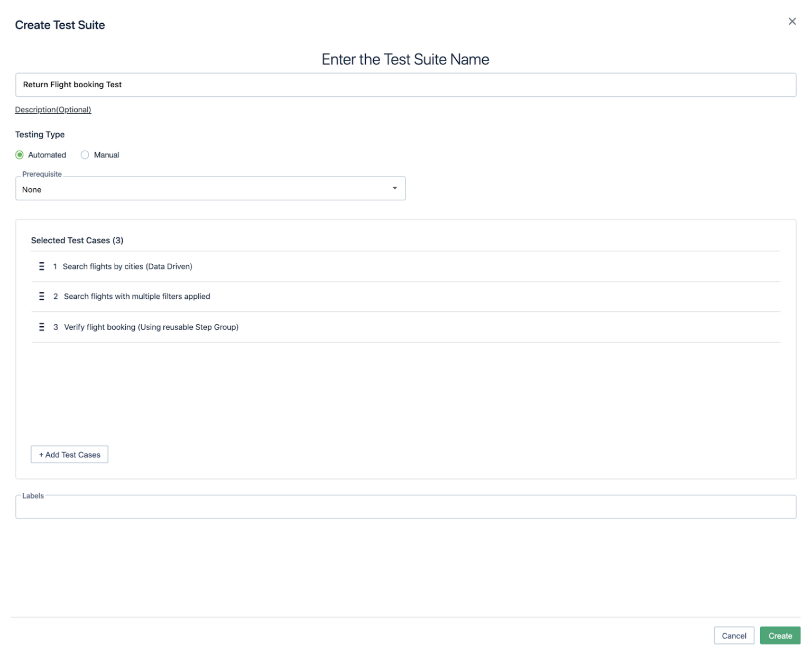Expand the Description(Optional) section
Viewport: 812px width, 654px height.
point(53,109)
